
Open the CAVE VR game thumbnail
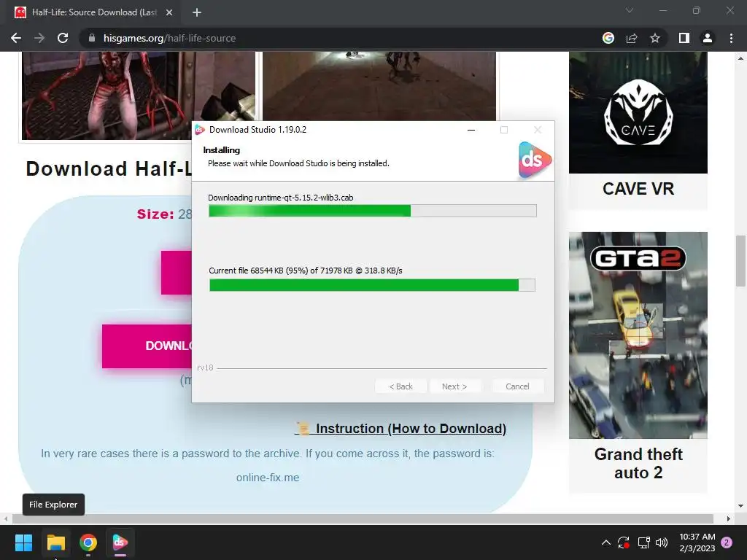pos(638,112)
